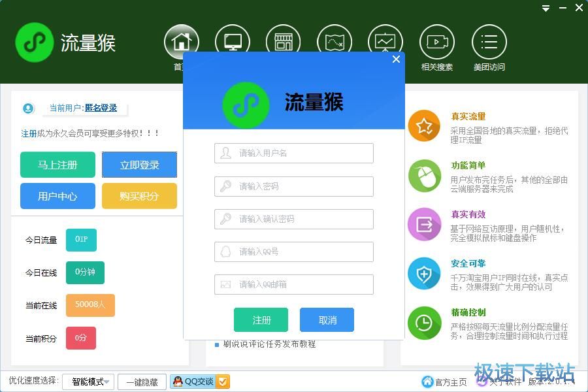The image size is (588, 392).
Task: Open the storefront toolbar icon
Action: click(x=283, y=42)
